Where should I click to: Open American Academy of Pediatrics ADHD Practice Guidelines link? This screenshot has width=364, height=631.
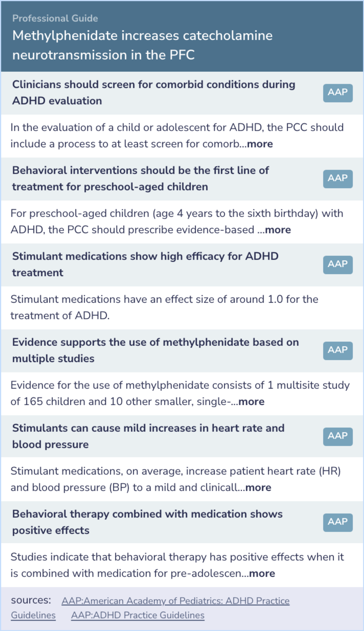click(175, 601)
